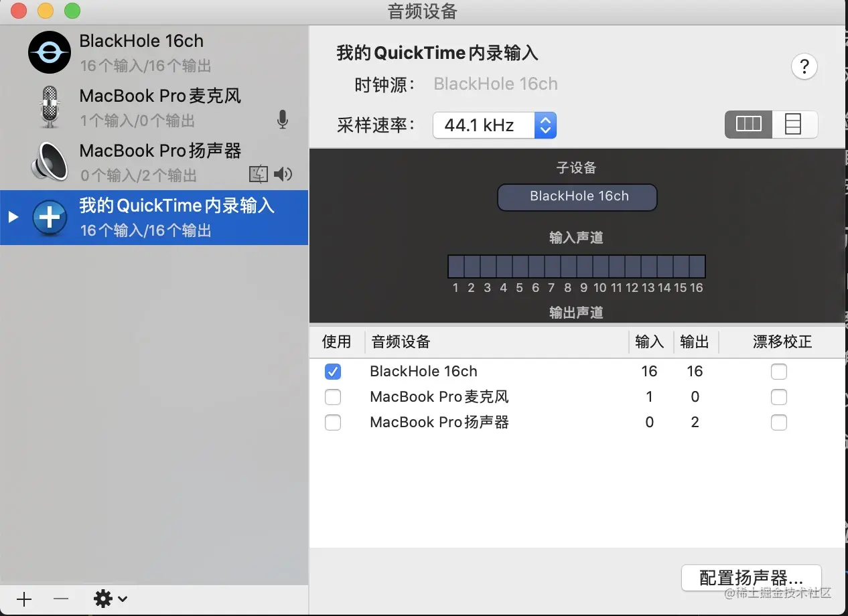The height and width of the screenshot is (616, 848).
Task: Enable drift correction for BlackHole 16ch
Action: point(778,372)
